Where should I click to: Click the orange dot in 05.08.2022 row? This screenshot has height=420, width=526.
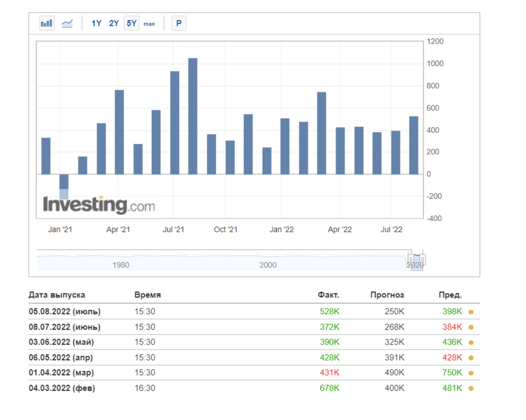(x=471, y=312)
